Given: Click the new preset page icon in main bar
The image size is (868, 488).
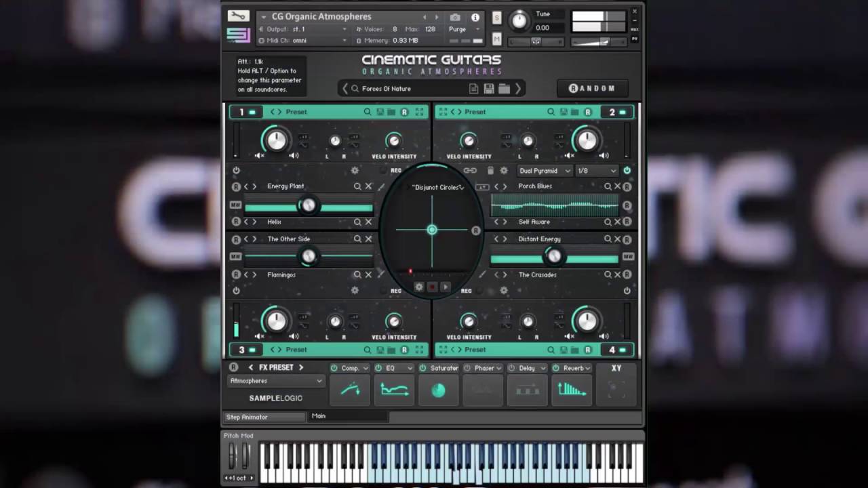Looking at the screenshot, I should 474,89.
